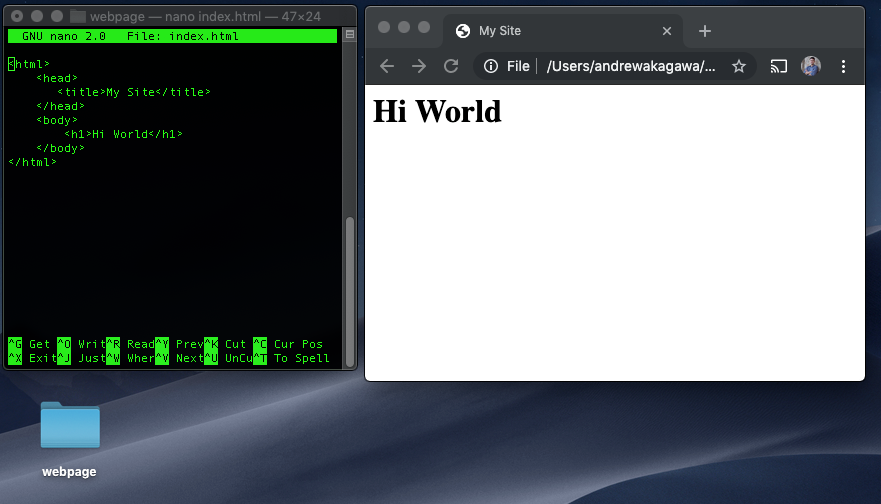Click the ^W Where shortcut in nano
The image size is (881, 504).
click(x=130, y=358)
